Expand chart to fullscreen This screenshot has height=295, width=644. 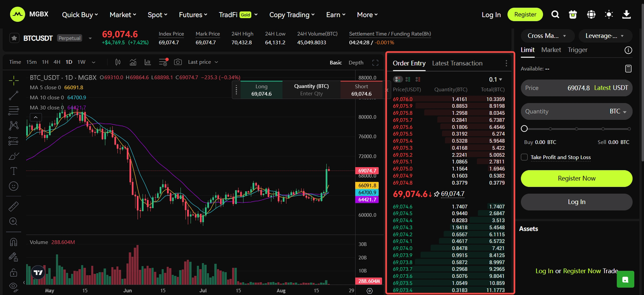point(375,62)
